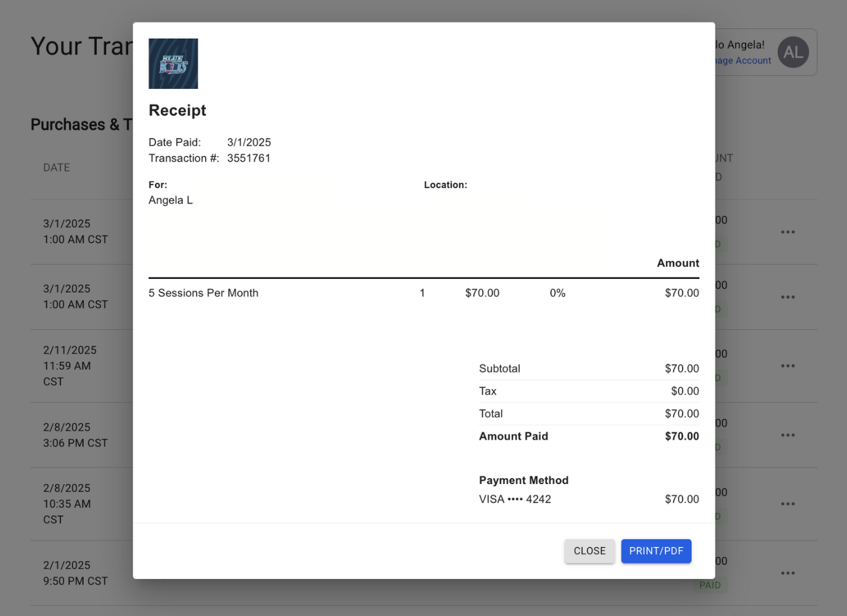
Task: Click the Manage Account link
Action: click(744, 61)
